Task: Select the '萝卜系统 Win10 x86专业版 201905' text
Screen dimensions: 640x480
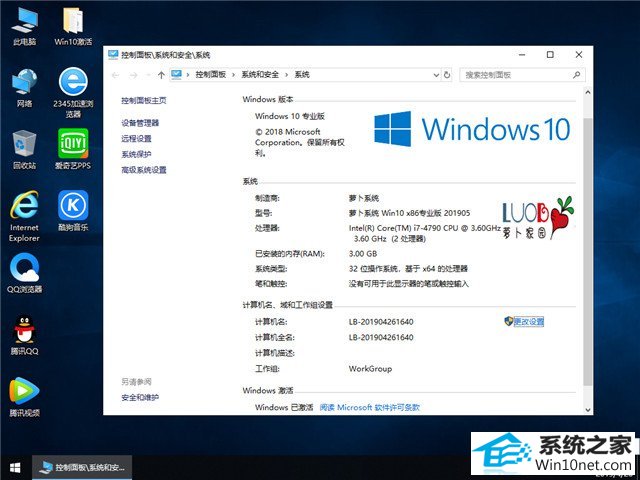Action: click(409, 213)
